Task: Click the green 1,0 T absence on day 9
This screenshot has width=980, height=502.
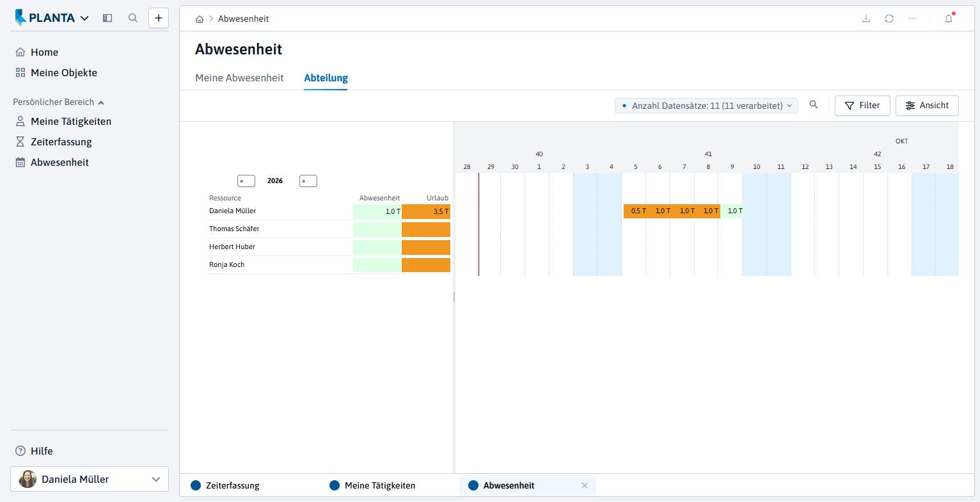Action: click(x=732, y=211)
